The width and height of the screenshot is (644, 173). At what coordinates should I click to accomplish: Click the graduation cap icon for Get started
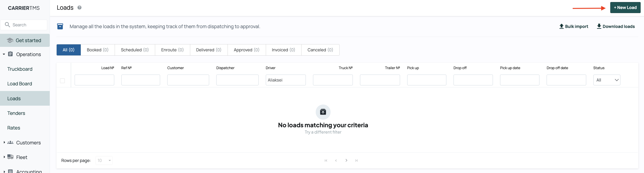(x=10, y=40)
